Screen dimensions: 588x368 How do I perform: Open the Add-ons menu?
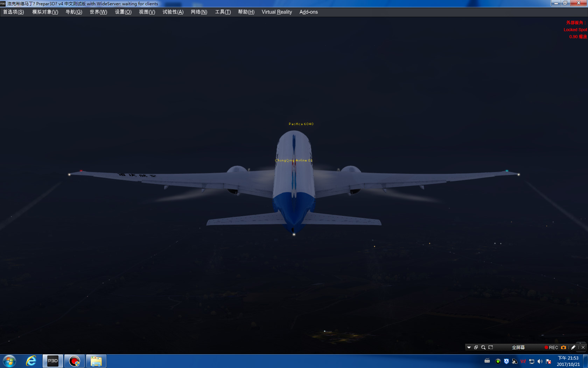pos(309,12)
